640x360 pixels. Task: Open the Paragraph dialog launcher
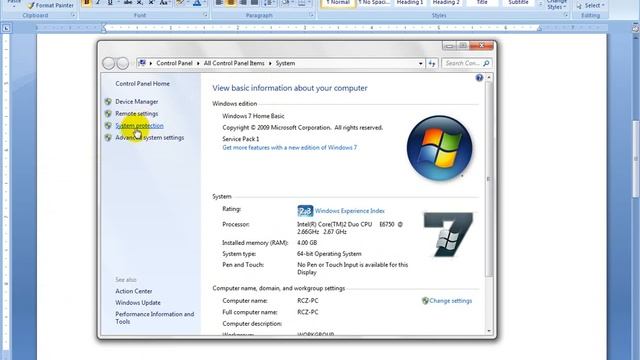311,15
